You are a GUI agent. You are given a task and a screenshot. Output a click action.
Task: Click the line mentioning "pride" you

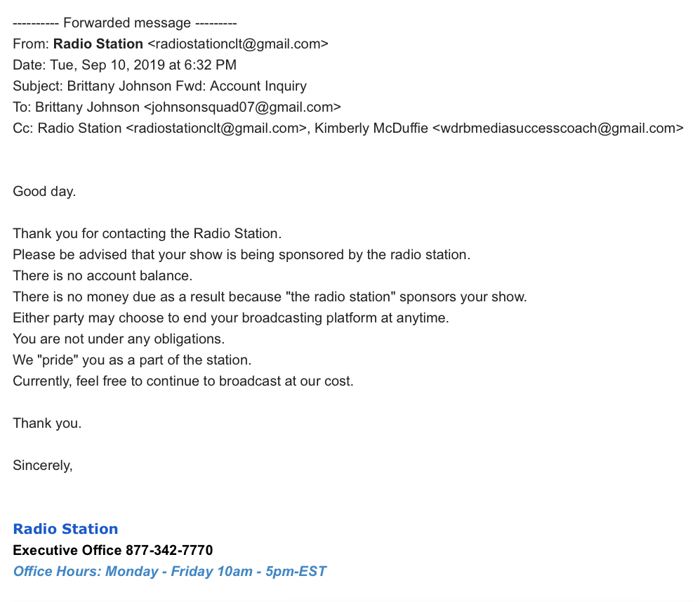(x=132, y=360)
